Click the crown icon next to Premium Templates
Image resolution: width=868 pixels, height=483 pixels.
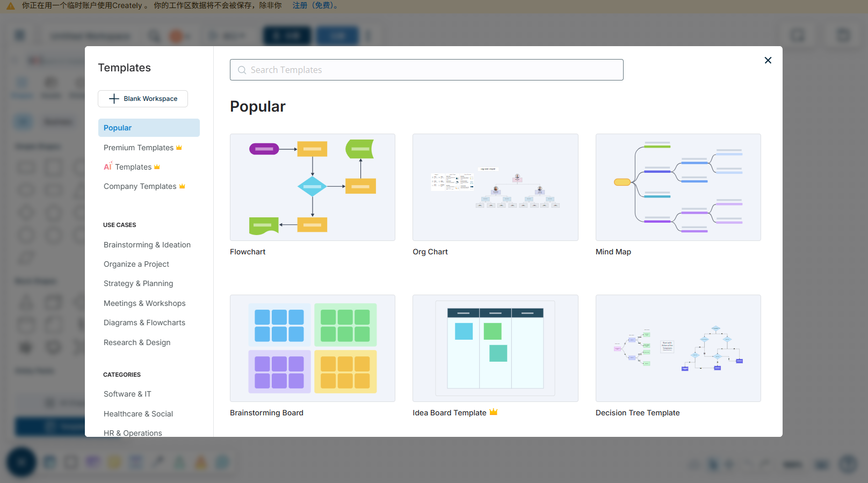coord(179,148)
